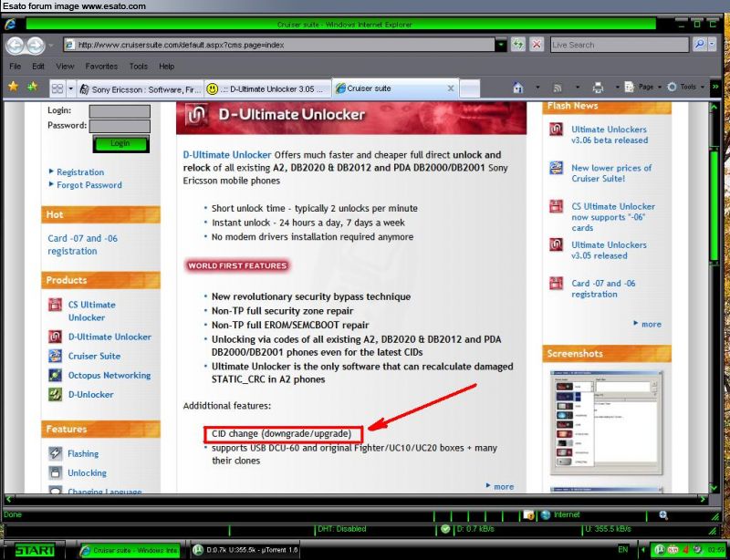Viewport: 730px width, 560px height.
Task: Click the Flashing feature icon
Action: point(56,453)
